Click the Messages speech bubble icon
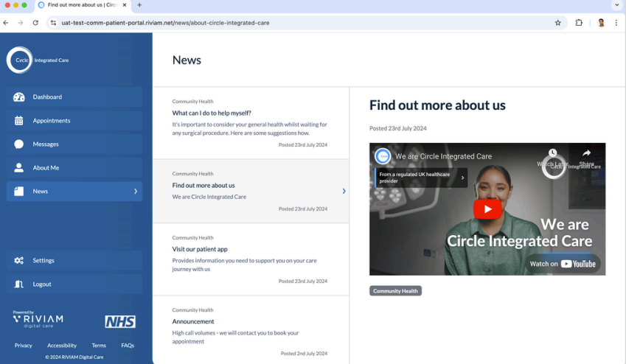Image resolution: width=626 pixels, height=364 pixels. 19,144
